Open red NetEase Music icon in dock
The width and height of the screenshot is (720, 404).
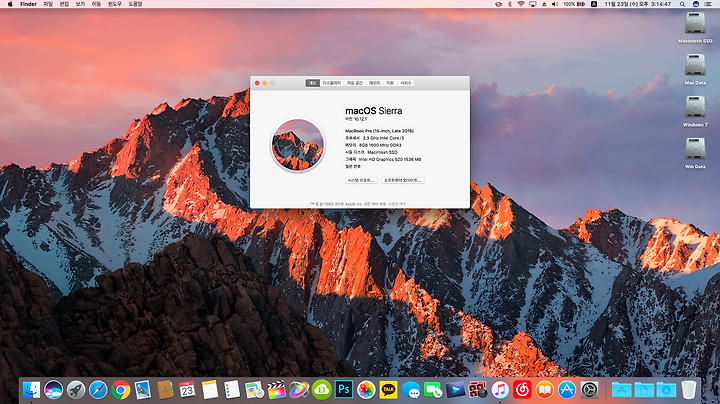coord(523,390)
